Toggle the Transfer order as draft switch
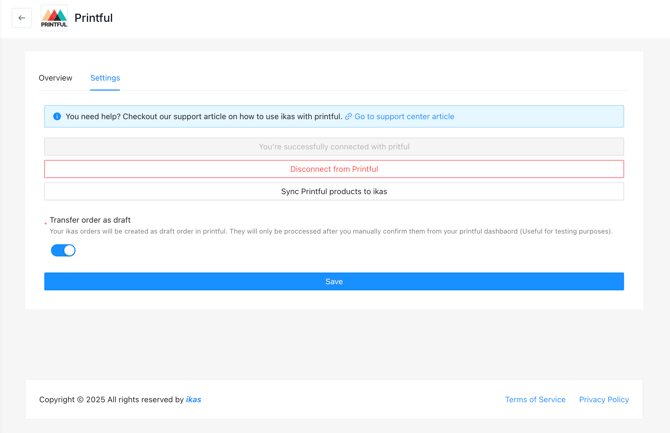Viewport: 670px width, 433px height. [x=63, y=250]
